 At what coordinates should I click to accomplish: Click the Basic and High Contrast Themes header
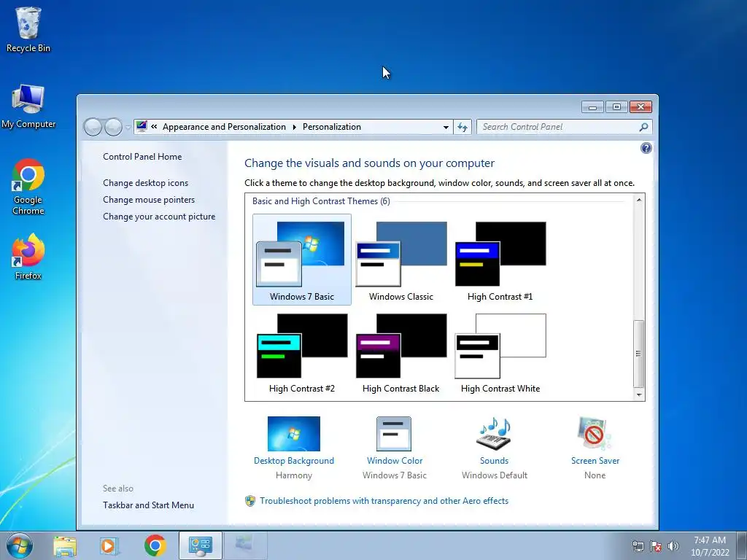[321, 201]
